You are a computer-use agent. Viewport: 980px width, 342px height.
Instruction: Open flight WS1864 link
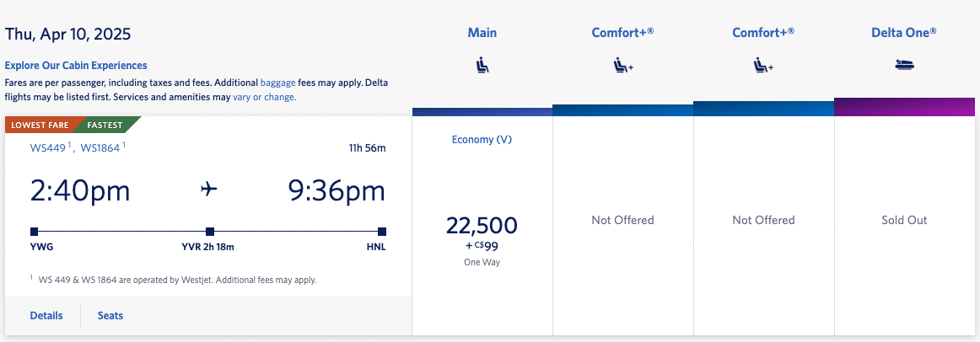click(x=101, y=148)
